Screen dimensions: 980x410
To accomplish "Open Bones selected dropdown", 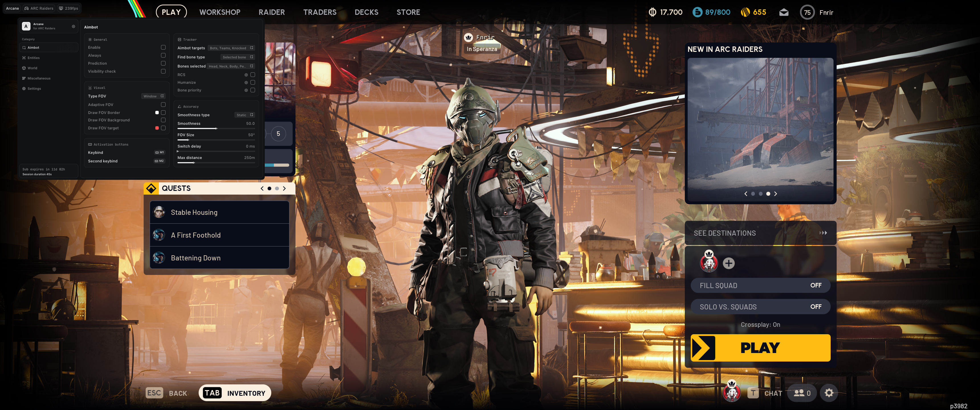I will pyautogui.click(x=231, y=66).
